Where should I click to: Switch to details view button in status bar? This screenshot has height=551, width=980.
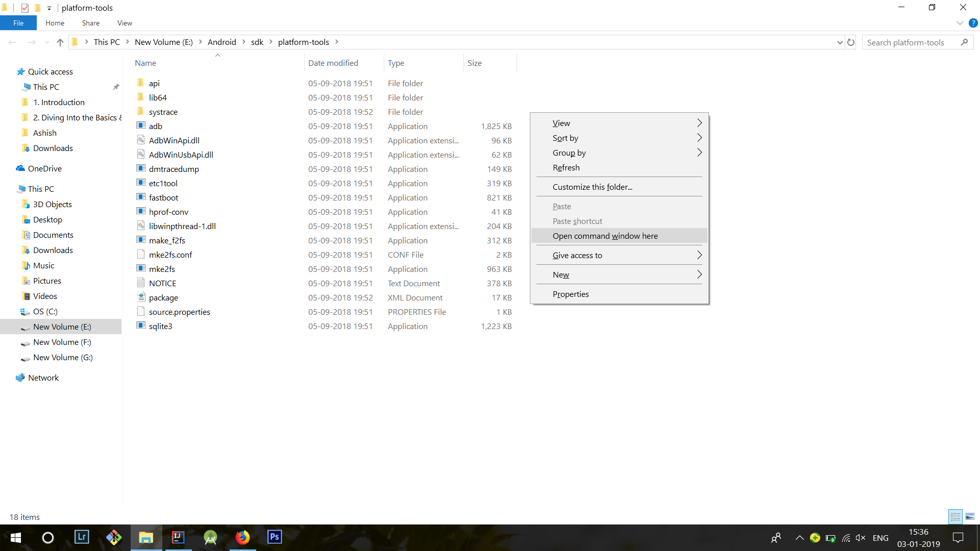tap(955, 517)
